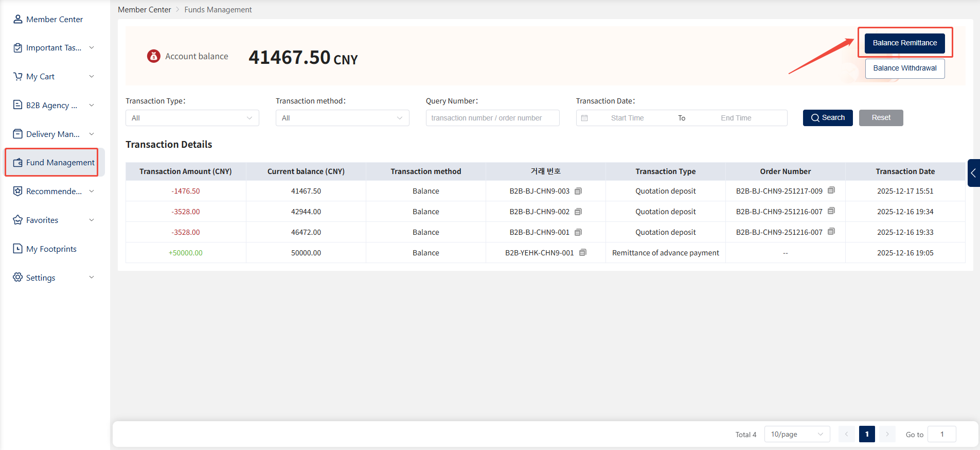980x450 pixels.
Task: Click the 42944.00 current balance cell
Action: tap(306, 212)
